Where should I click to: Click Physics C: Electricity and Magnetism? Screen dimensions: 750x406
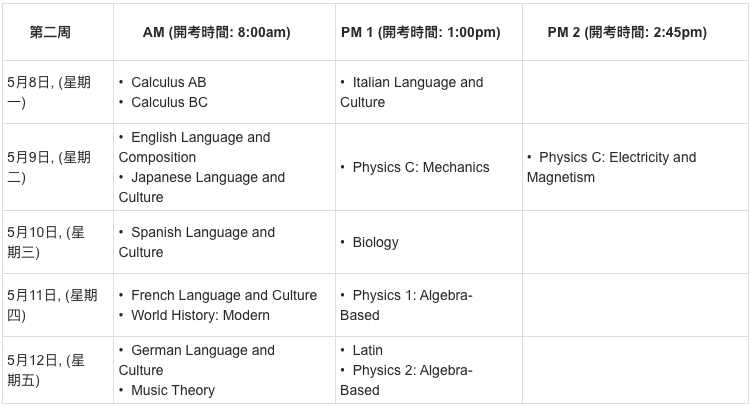coord(611,167)
